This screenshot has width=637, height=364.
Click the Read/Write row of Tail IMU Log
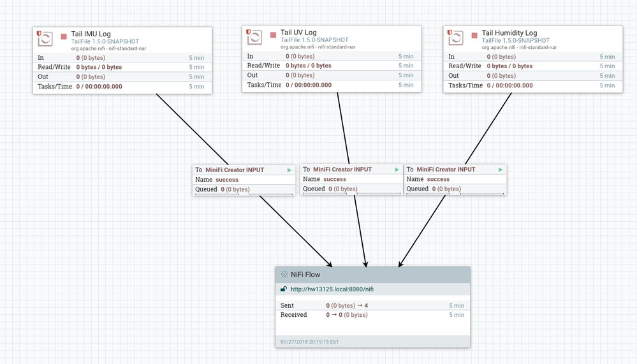122,67
